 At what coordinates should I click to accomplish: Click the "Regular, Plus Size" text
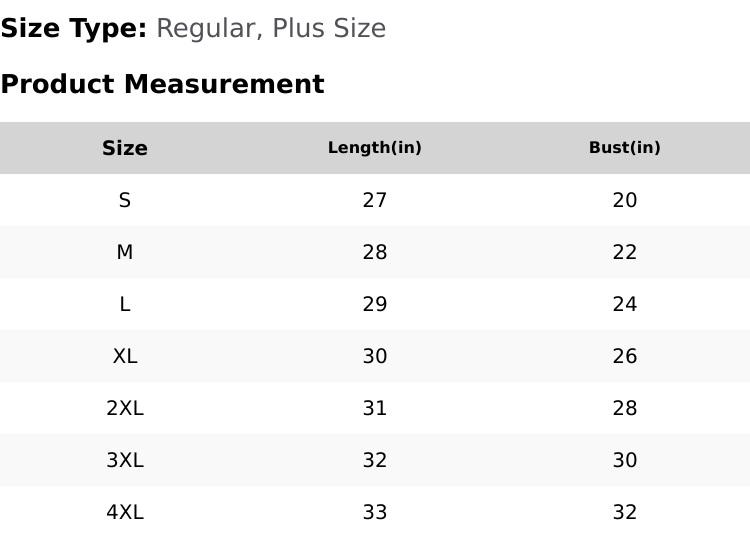pyautogui.click(x=271, y=28)
